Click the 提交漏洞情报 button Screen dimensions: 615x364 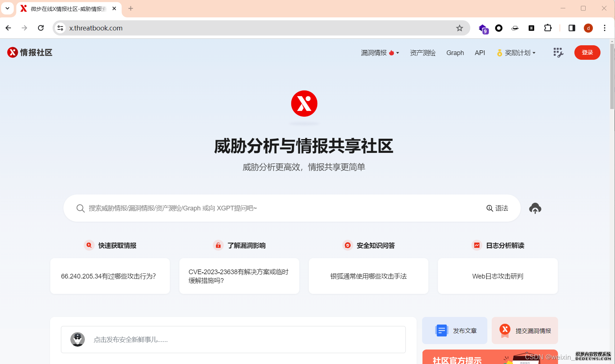click(525, 331)
